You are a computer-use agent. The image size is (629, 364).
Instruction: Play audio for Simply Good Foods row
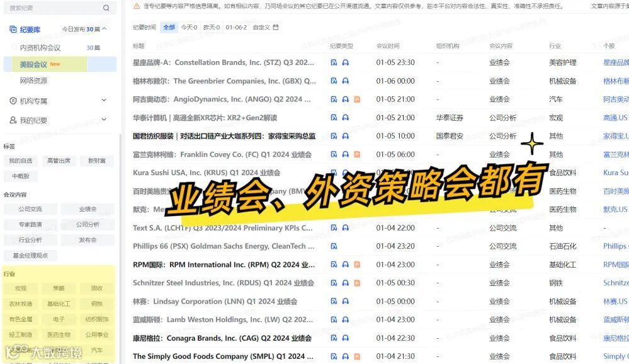(x=346, y=356)
